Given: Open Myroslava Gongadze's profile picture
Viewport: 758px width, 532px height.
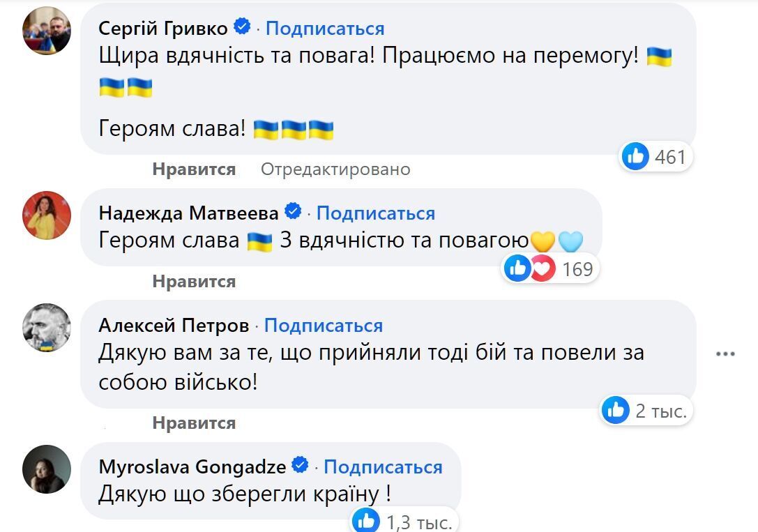Looking at the screenshot, I should (x=47, y=469).
